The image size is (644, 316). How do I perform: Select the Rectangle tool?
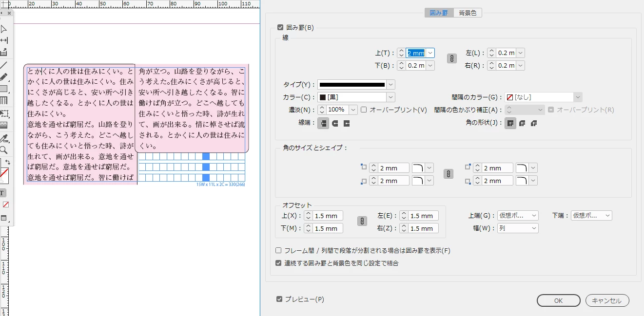tap(4, 89)
